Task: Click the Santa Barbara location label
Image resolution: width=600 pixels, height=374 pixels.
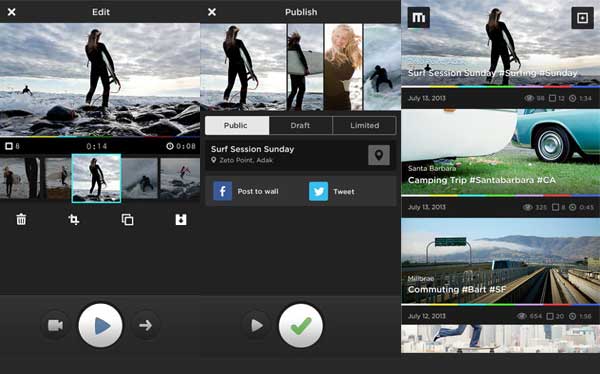Action: click(432, 168)
